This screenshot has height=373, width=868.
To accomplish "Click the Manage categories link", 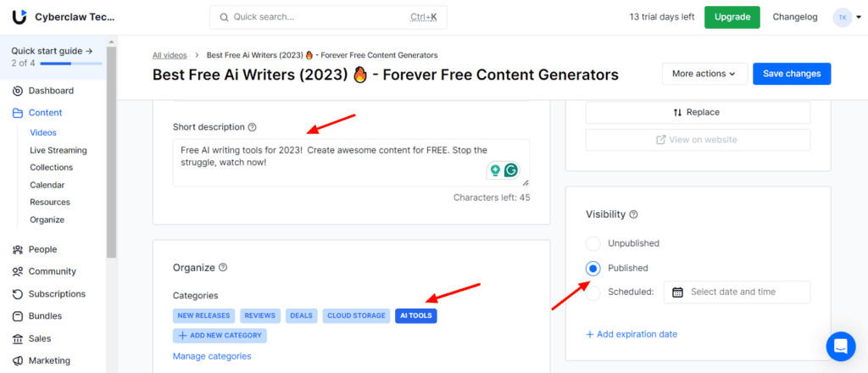I will pos(212,356).
